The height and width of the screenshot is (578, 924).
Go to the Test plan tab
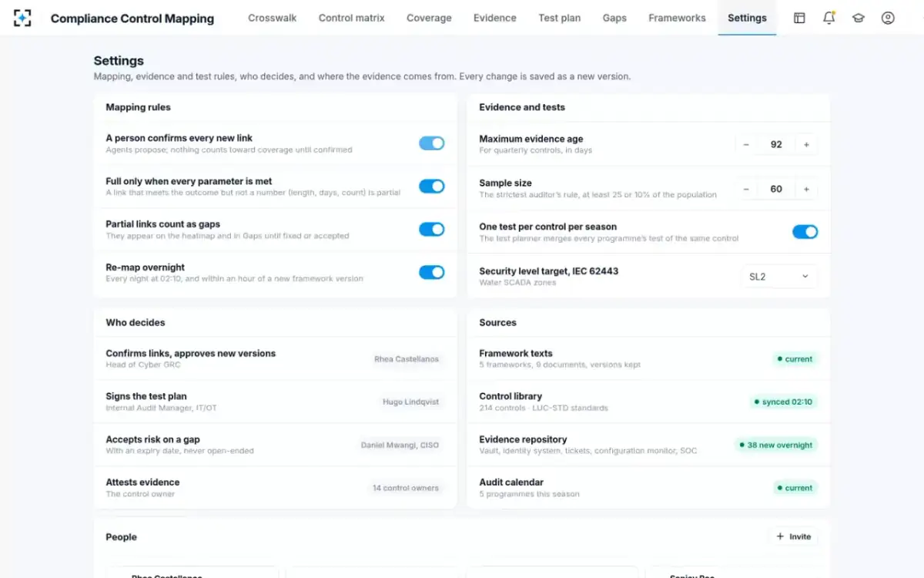[560, 18]
